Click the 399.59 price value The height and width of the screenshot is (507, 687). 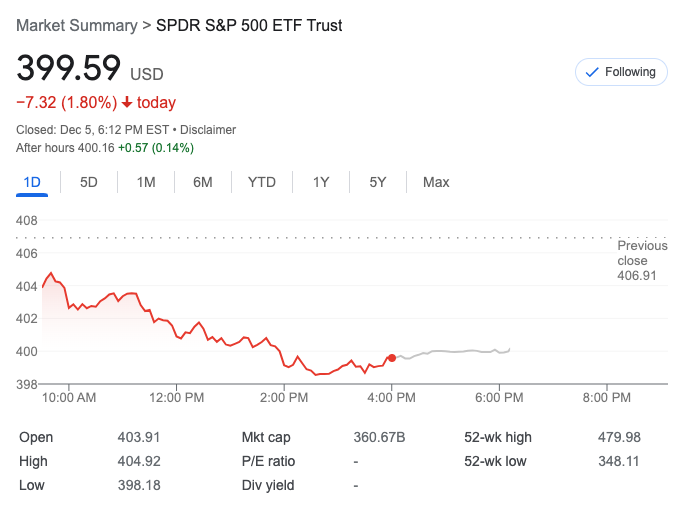pos(68,68)
